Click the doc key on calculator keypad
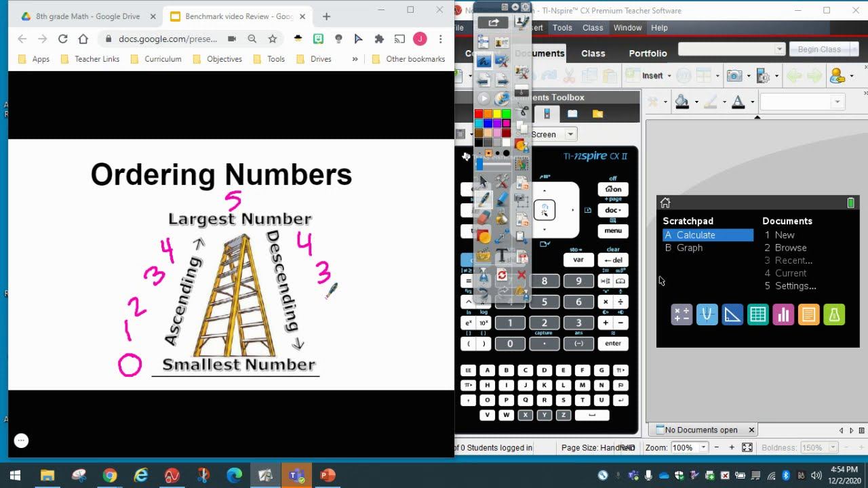This screenshot has width=868, height=488. point(613,210)
